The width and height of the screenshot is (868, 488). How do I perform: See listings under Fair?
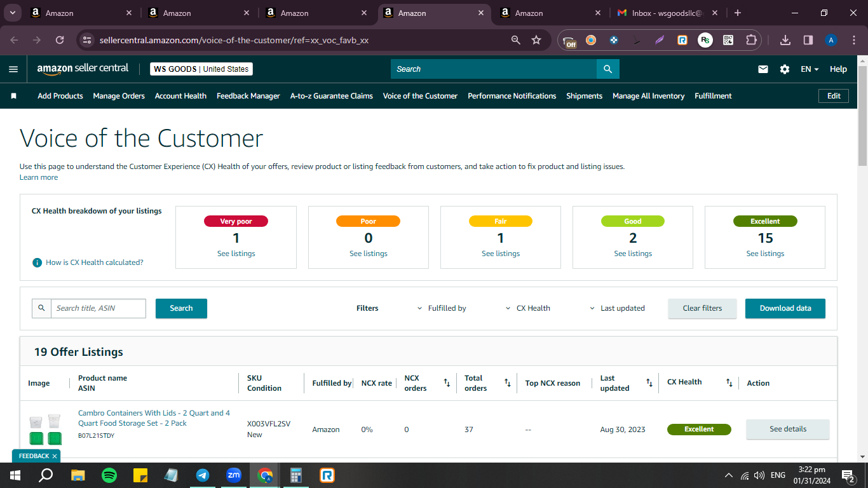[x=501, y=254]
